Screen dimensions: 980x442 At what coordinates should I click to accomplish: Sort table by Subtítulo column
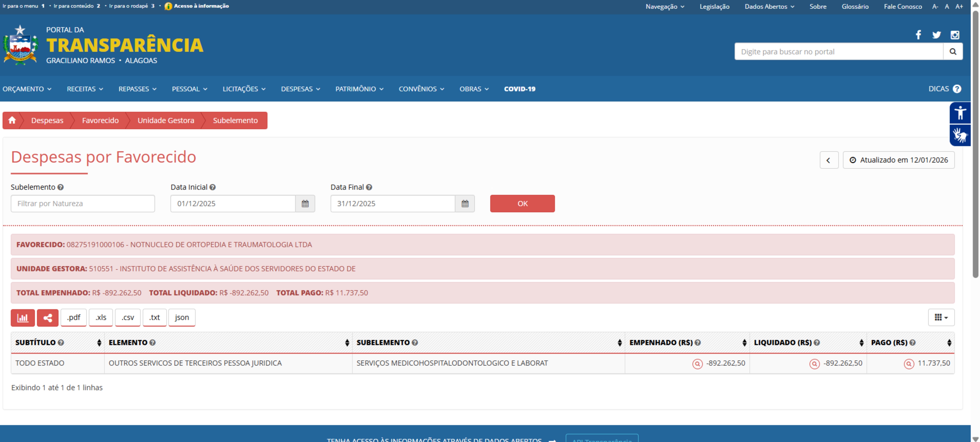(x=99, y=343)
